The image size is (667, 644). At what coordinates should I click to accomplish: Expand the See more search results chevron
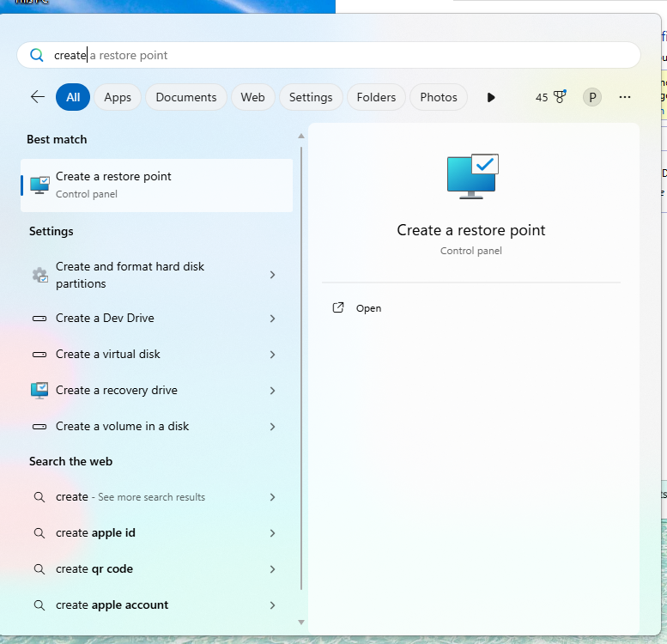point(273,497)
